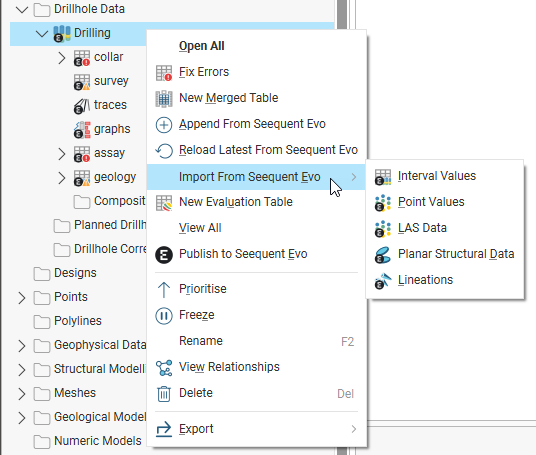This screenshot has height=455, width=536.
Task: Click Rename in the context menu
Action: 201,341
